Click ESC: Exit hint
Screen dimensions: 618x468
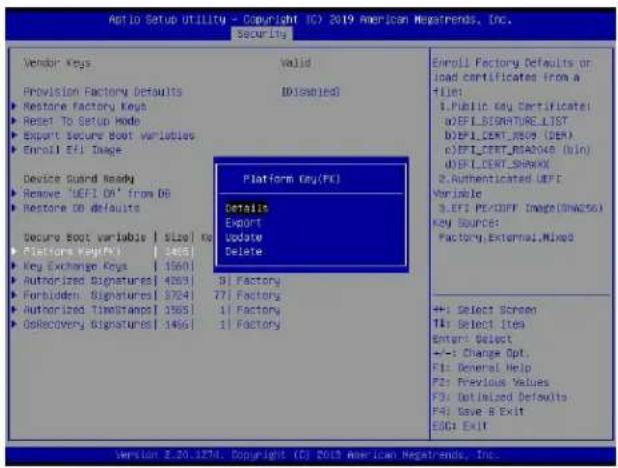pyautogui.click(x=460, y=426)
